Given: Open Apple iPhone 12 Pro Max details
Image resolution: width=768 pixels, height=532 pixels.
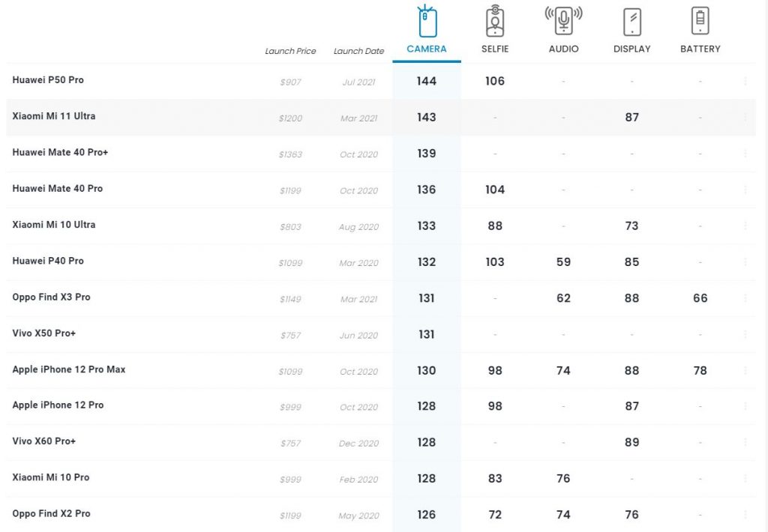Looking at the screenshot, I should pos(68,369).
